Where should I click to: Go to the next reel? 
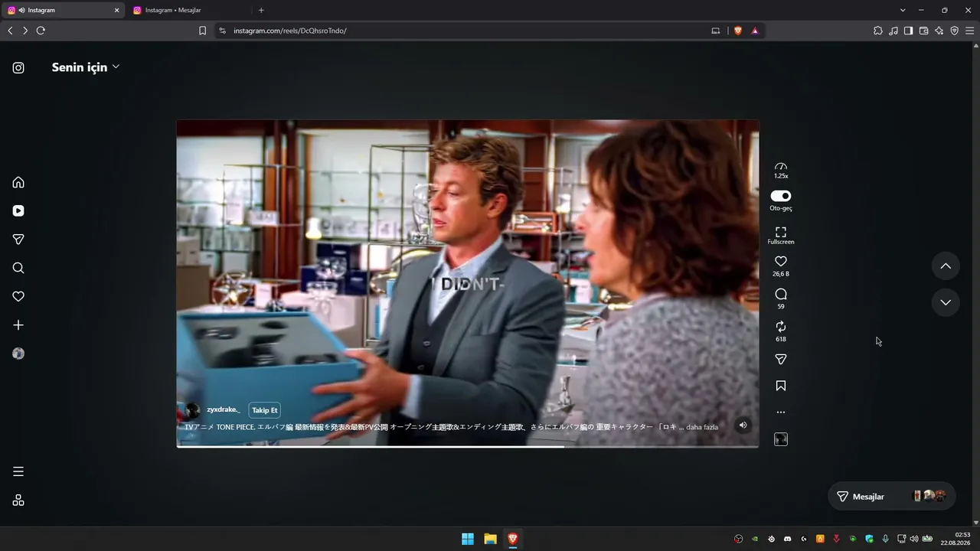click(x=946, y=302)
